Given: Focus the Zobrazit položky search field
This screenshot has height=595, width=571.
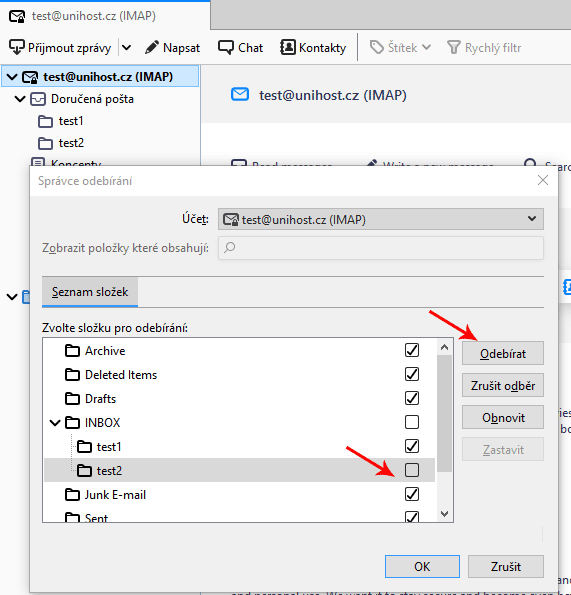Looking at the screenshot, I should pos(381,248).
